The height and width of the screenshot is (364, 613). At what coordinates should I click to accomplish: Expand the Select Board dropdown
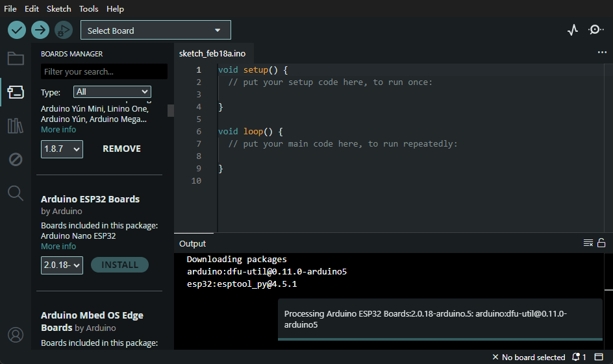click(x=156, y=30)
